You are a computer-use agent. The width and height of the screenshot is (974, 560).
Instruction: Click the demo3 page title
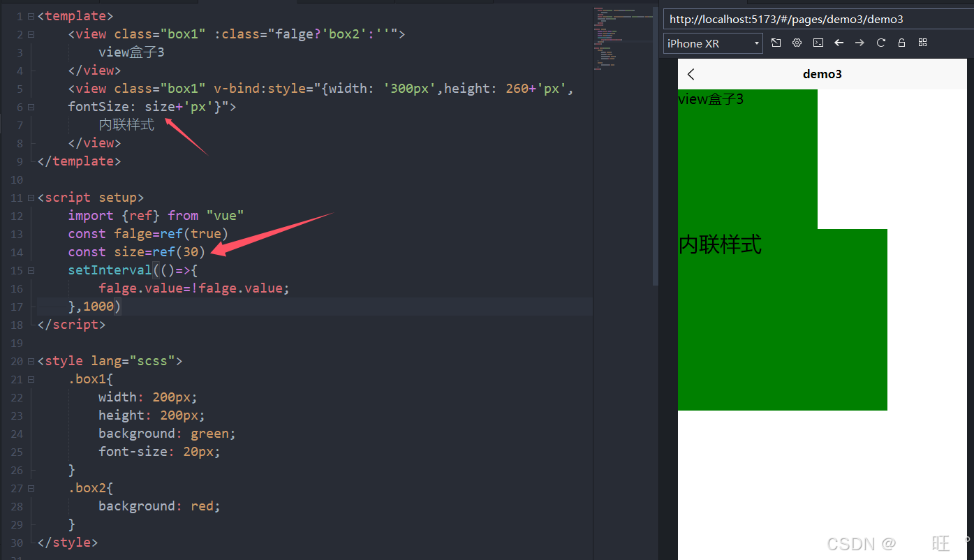click(x=822, y=74)
